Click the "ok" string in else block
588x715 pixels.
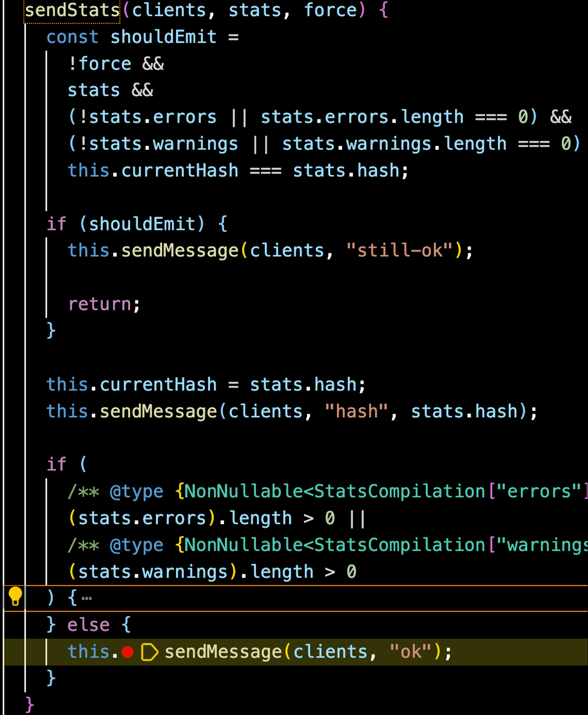pos(410,652)
